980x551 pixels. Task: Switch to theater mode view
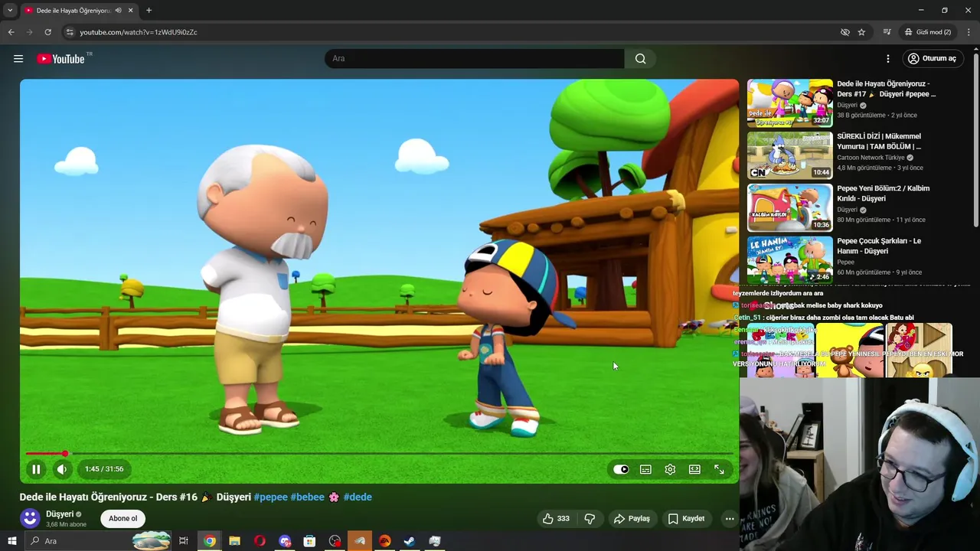coord(694,469)
